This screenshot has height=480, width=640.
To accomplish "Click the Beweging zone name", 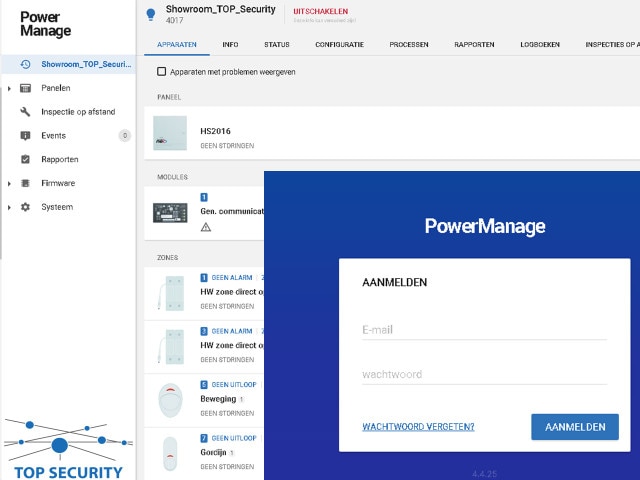I will pos(218,399).
